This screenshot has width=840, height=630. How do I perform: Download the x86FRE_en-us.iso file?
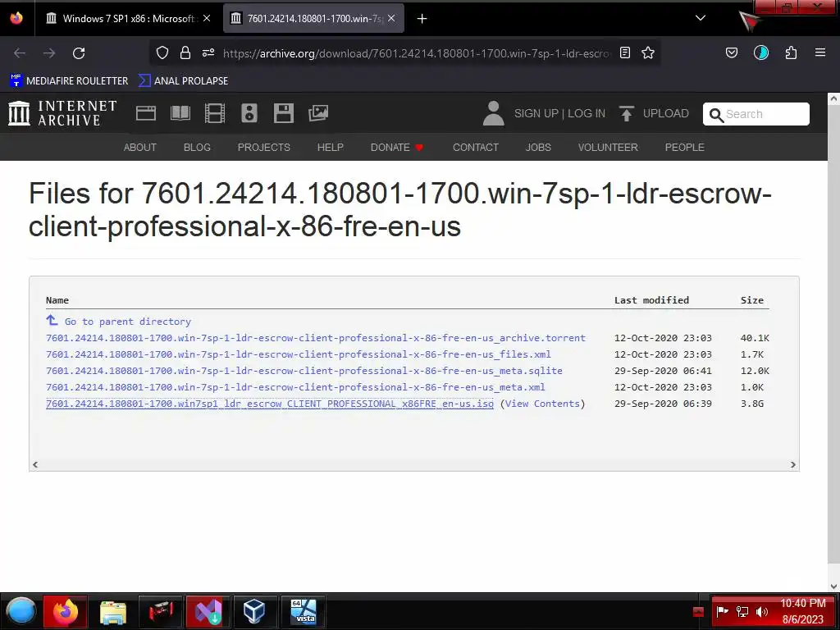pos(270,404)
